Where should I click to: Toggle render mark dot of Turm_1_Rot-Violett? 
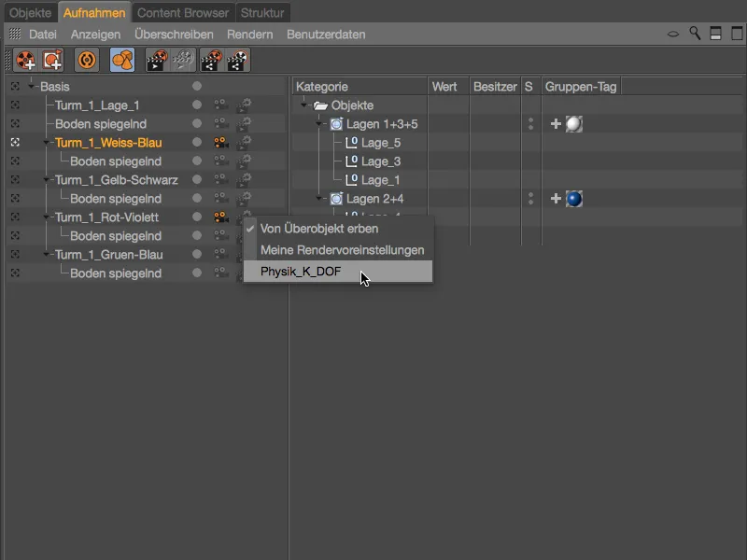pos(197,217)
